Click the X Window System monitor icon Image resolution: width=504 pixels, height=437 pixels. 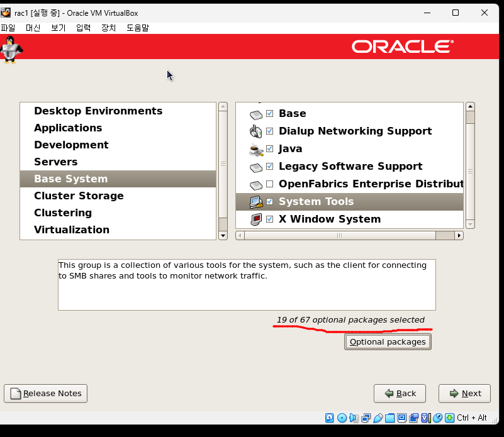click(256, 219)
